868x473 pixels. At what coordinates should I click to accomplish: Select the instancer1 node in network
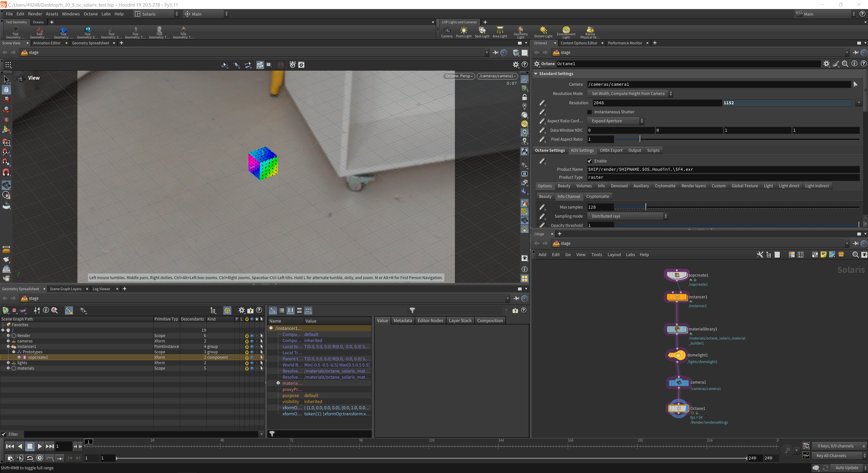point(677,297)
